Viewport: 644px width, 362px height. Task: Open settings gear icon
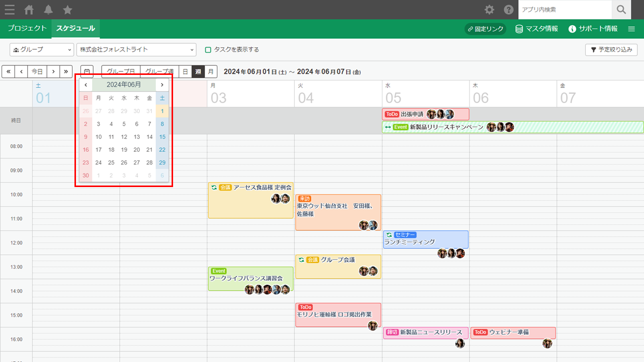489,10
